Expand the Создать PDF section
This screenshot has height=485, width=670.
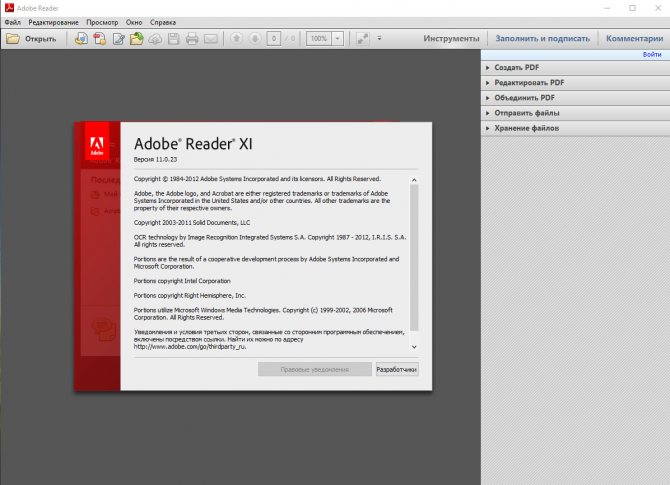coord(575,68)
